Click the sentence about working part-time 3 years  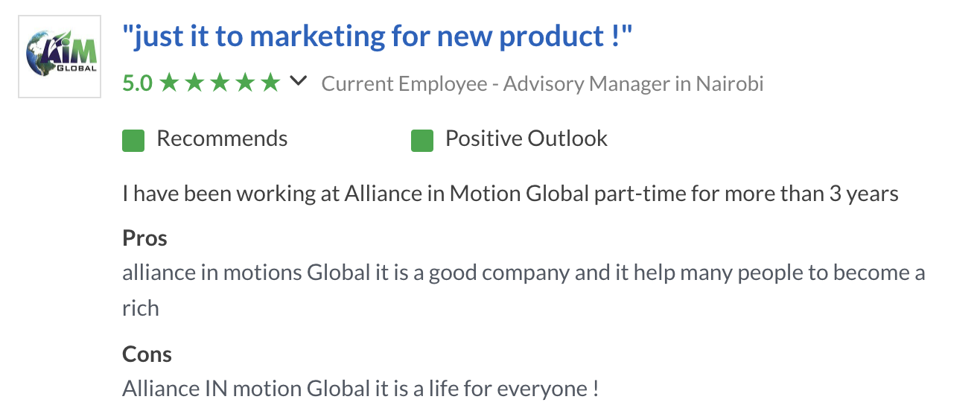(510, 194)
